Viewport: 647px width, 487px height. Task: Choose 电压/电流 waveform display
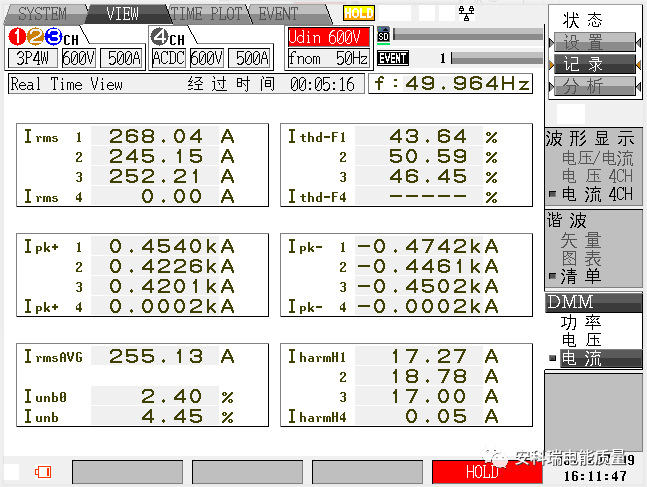point(597,158)
